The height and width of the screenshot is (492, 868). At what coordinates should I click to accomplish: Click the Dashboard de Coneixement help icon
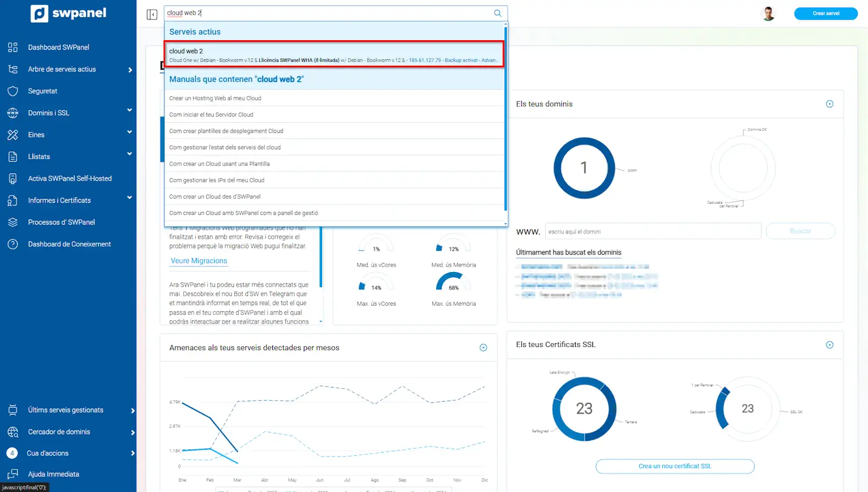click(x=13, y=244)
